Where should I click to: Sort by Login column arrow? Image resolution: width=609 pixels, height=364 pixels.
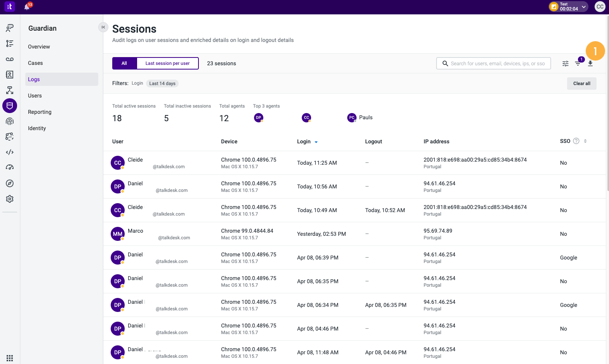pyautogui.click(x=316, y=142)
